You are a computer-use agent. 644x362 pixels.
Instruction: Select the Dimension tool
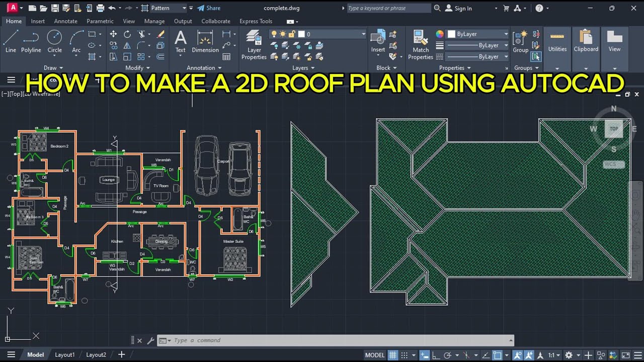205,41
